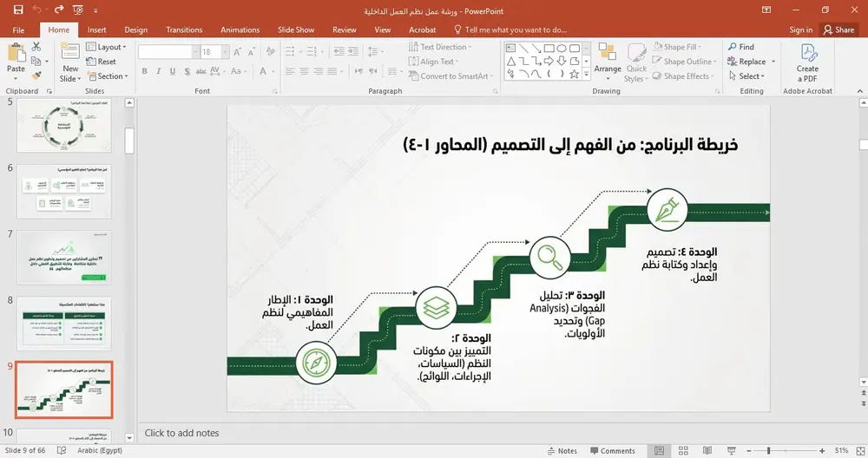
Task: Toggle Center text alignment
Action: (x=304, y=71)
